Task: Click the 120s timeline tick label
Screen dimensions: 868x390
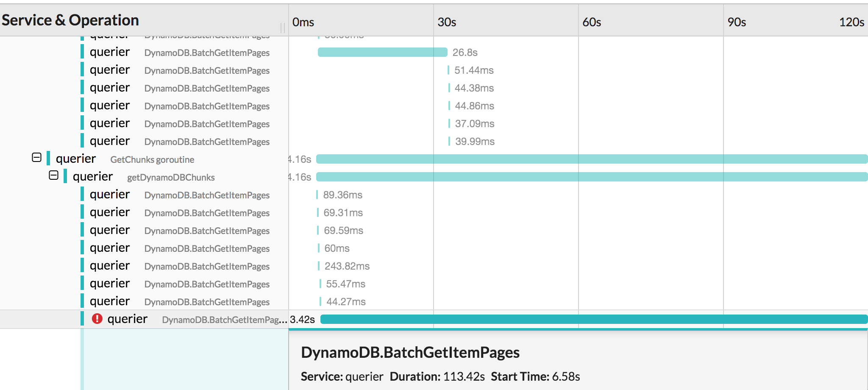Action: pyautogui.click(x=851, y=22)
